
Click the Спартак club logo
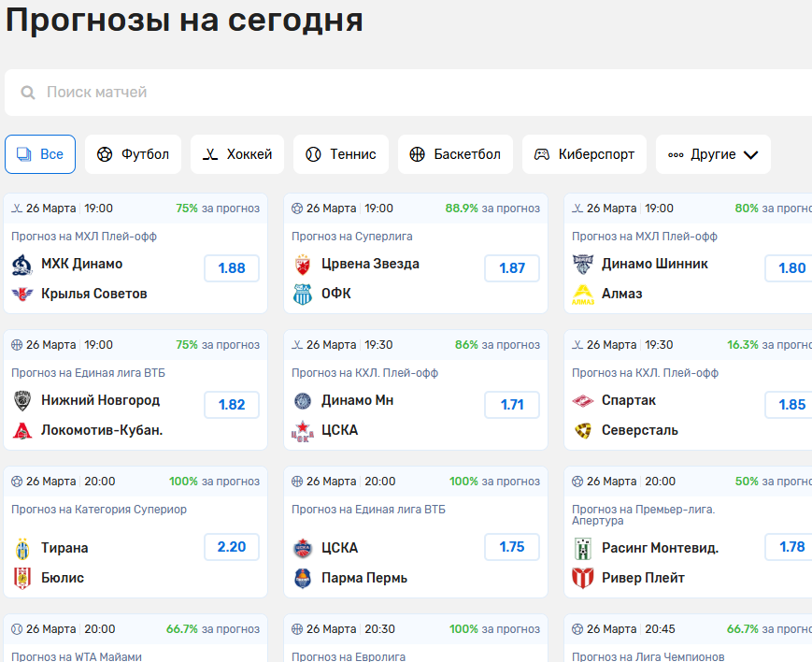(581, 400)
